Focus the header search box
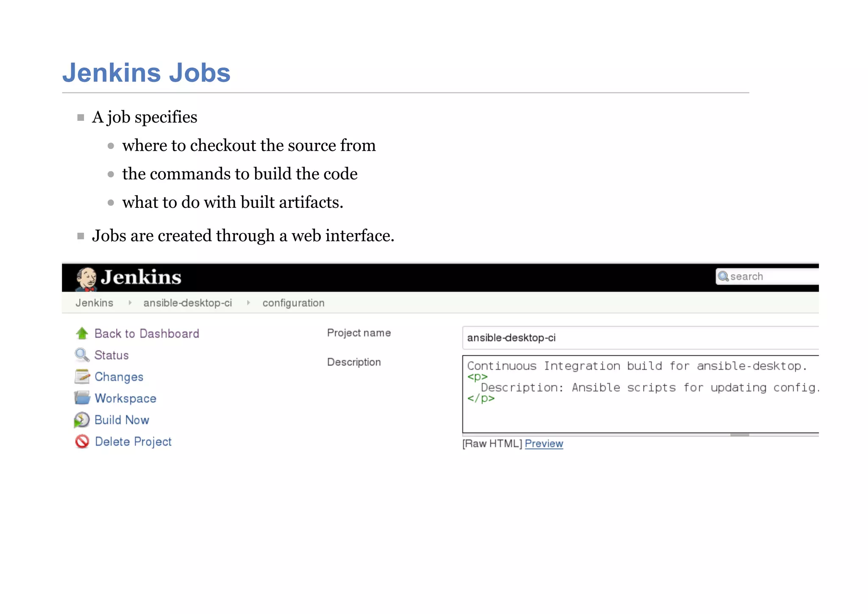Image resolution: width=868 pixels, height=614 pixels. (x=767, y=276)
